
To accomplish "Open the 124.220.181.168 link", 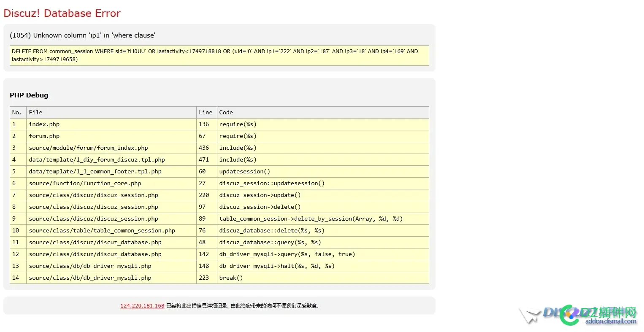I will 142,306.
